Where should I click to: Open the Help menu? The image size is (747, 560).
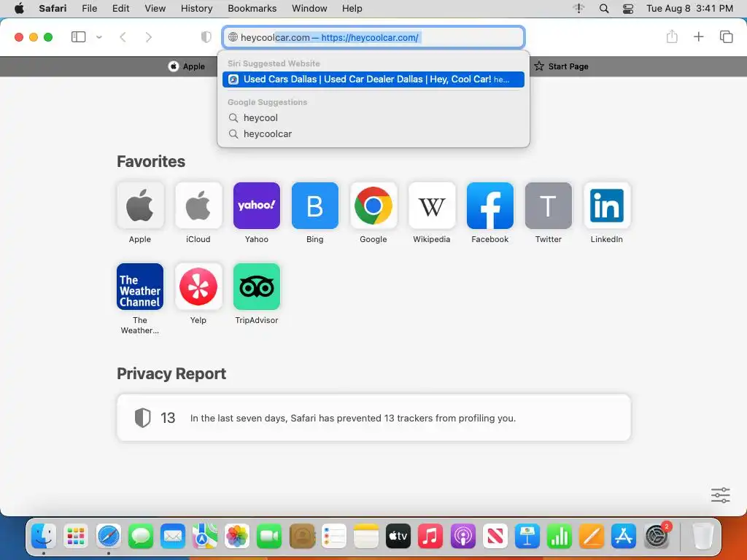(352, 8)
